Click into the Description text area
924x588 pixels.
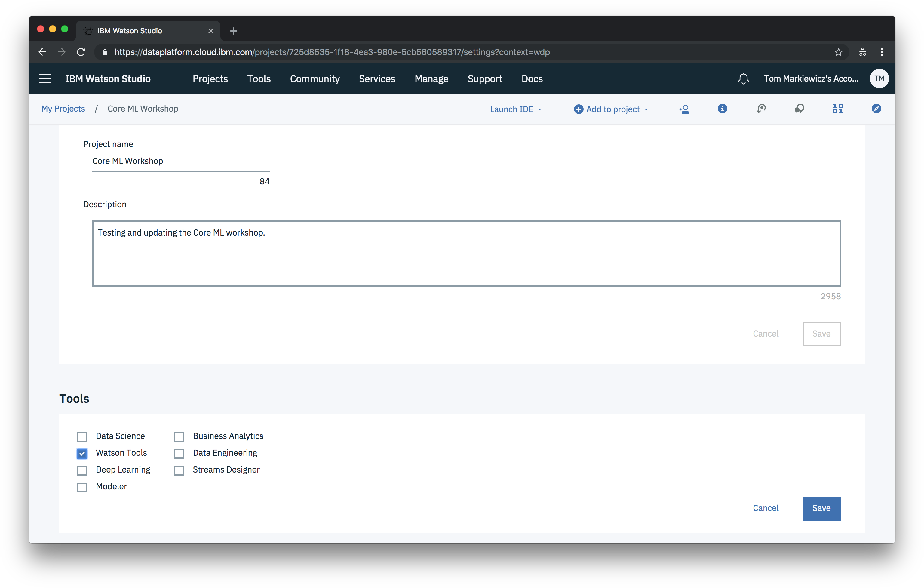pos(466,253)
